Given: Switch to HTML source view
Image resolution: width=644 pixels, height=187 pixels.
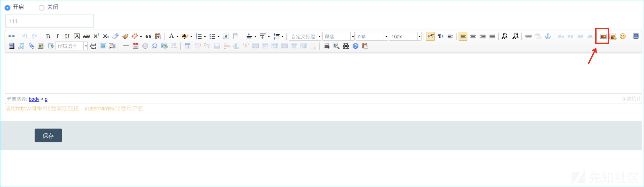Looking at the screenshot, I should (x=11, y=36).
